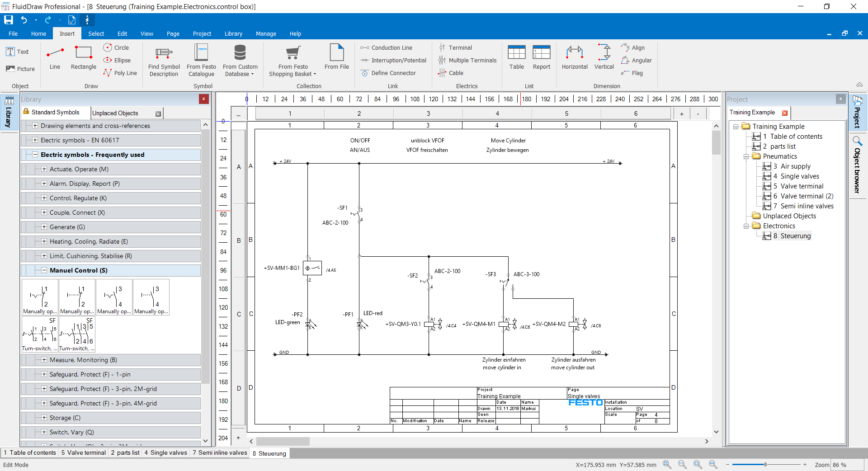Open the '1 Table of contents' page tab
The image size is (868, 471).
(30, 452)
